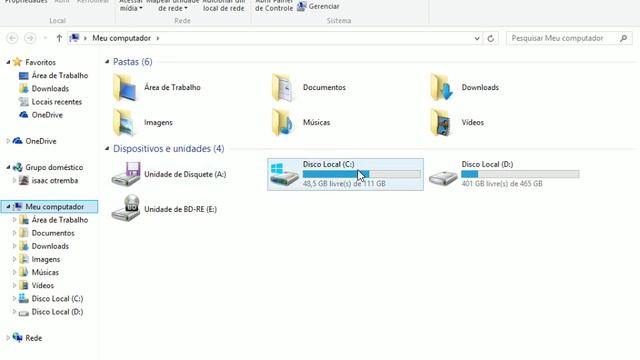The width and height of the screenshot is (640, 360).
Task: Expand the Rede node arrow
Action: 8,338
